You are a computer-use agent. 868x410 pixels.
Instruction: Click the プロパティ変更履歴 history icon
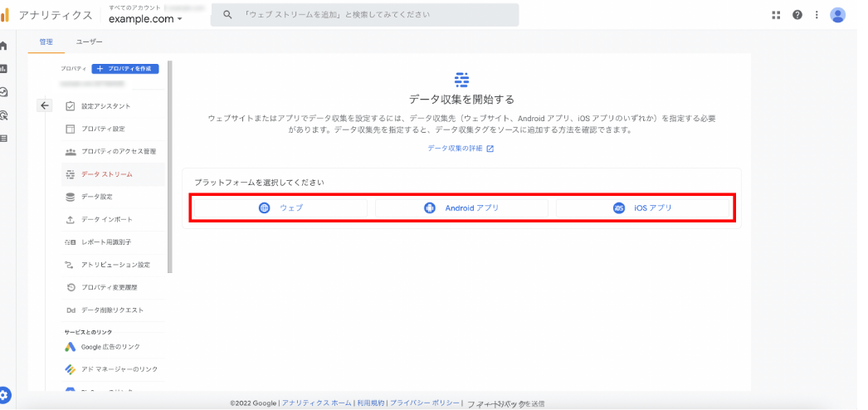click(x=71, y=287)
